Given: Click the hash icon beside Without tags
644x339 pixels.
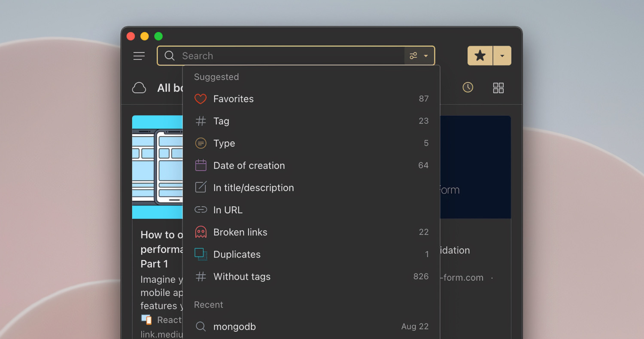Looking at the screenshot, I should click(200, 277).
